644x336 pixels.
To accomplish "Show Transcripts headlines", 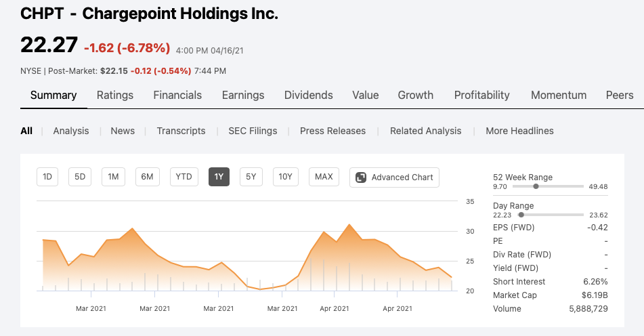I will coord(181,131).
